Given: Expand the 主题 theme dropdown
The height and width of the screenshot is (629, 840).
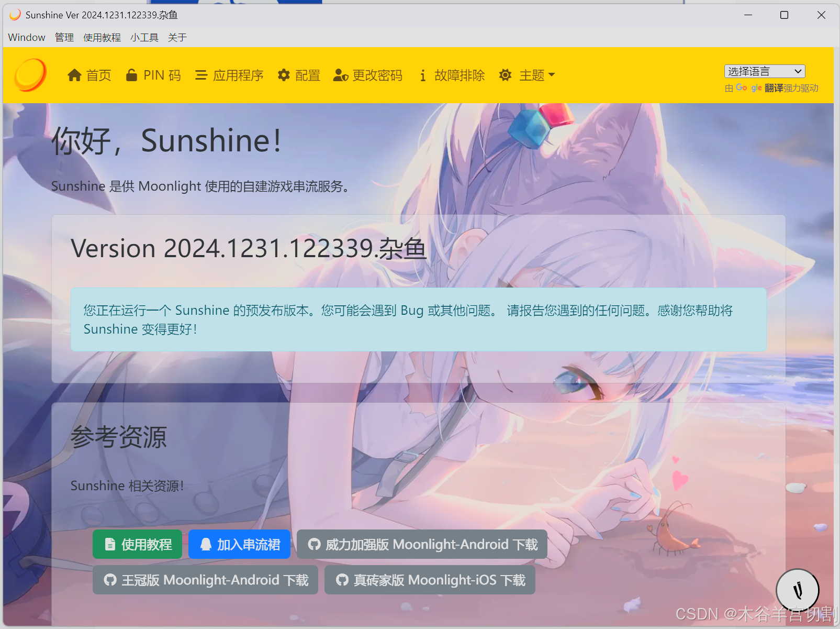Looking at the screenshot, I should [x=527, y=75].
